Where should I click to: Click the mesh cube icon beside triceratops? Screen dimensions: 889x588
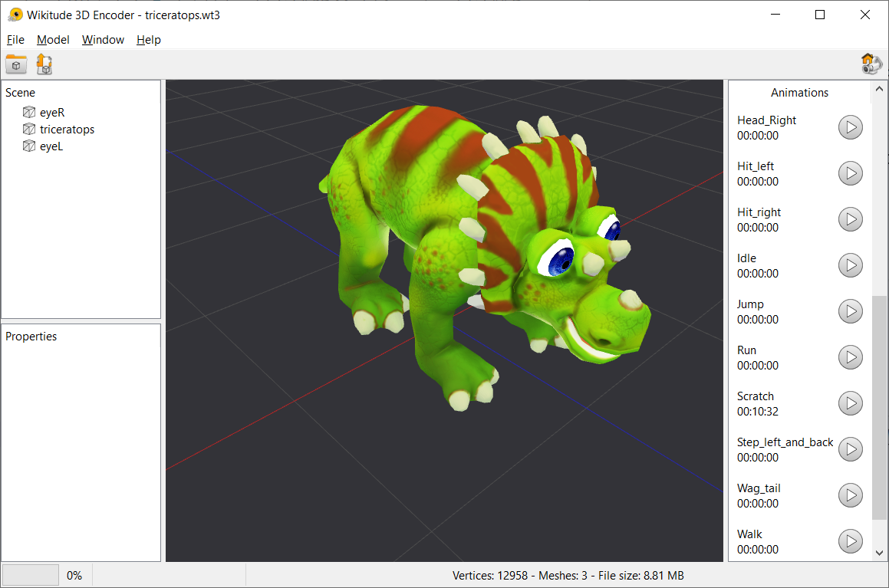pyautogui.click(x=28, y=129)
